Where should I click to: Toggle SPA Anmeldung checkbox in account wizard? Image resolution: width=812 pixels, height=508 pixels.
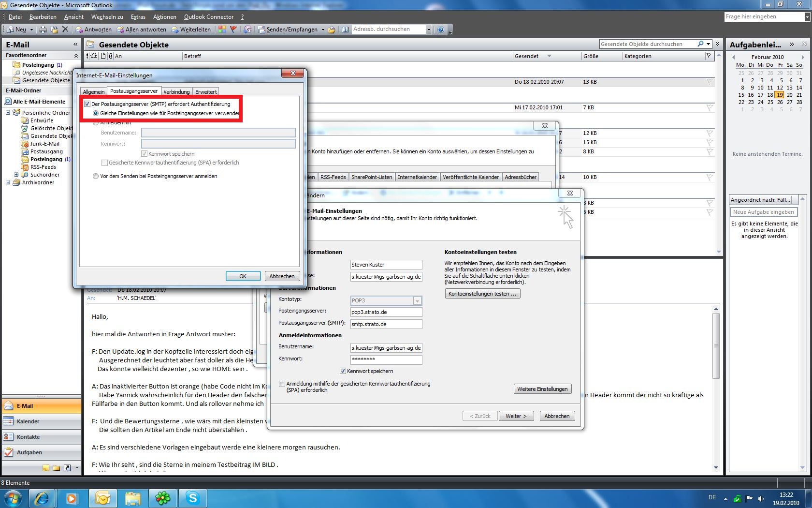tap(282, 384)
